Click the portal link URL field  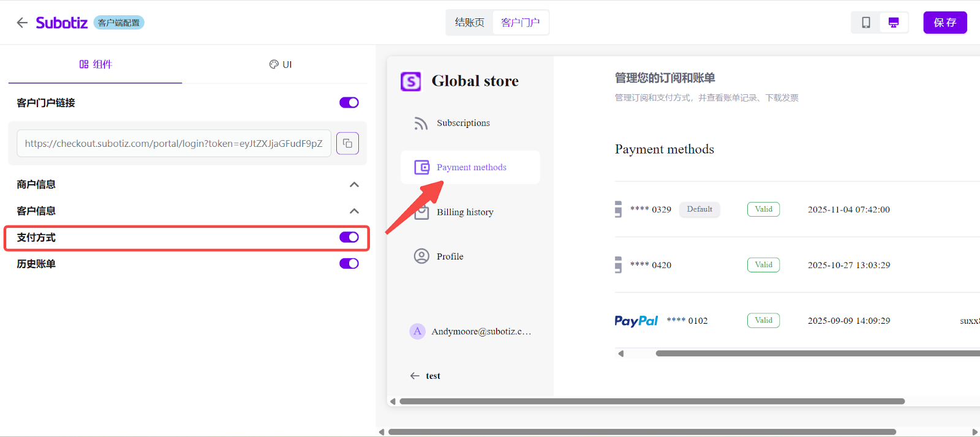coord(173,143)
